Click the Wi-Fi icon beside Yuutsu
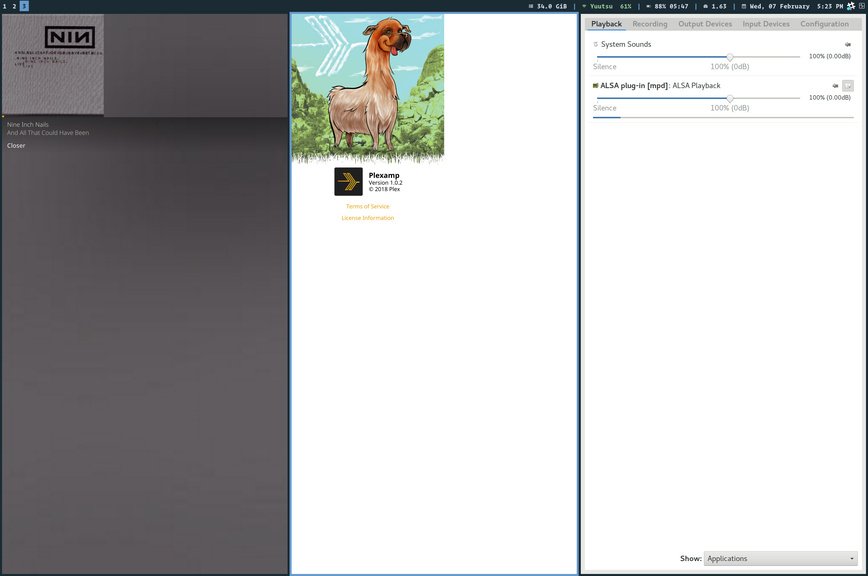Screen dimensions: 868x576 (584, 7)
